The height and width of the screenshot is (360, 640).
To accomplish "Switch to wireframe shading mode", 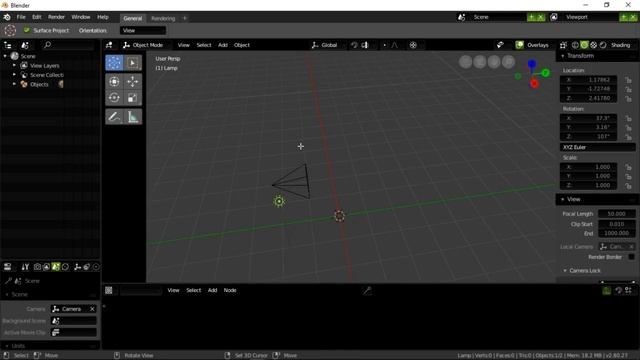I will (575, 45).
